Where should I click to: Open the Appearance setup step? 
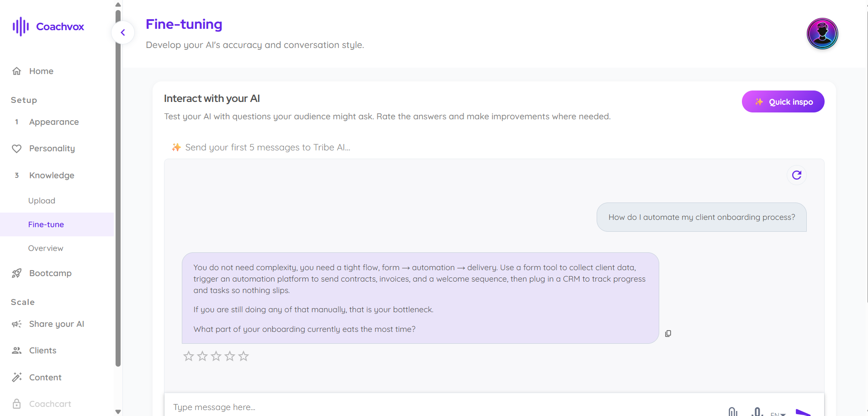pos(54,122)
